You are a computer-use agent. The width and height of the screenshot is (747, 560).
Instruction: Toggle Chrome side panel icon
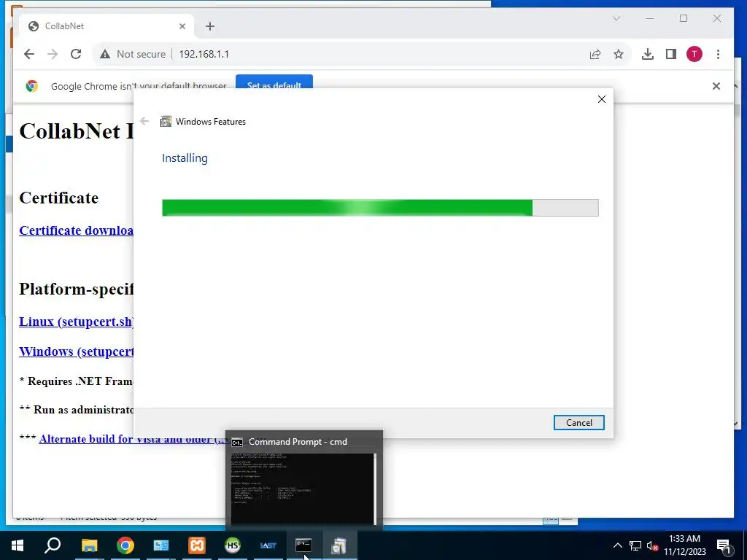[671, 54]
